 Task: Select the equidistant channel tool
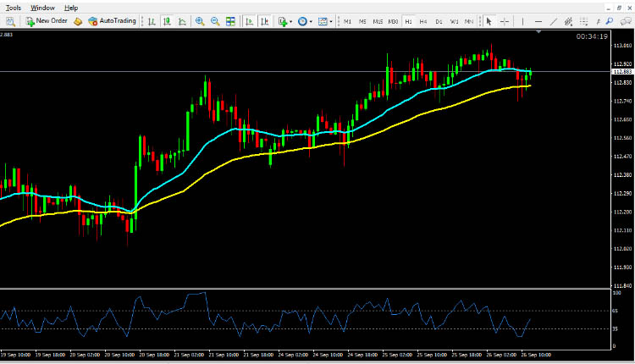click(x=568, y=21)
